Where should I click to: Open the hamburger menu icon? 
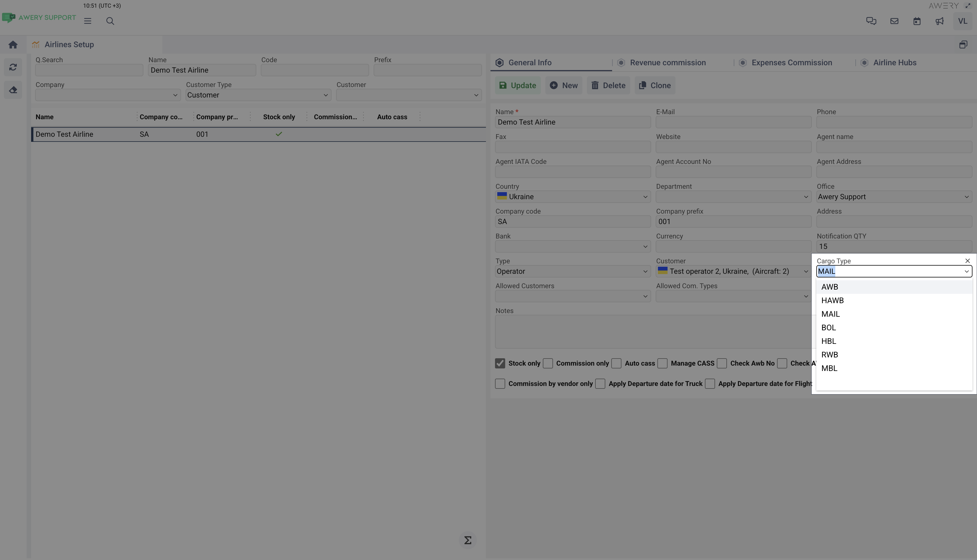click(x=88, y=21)
